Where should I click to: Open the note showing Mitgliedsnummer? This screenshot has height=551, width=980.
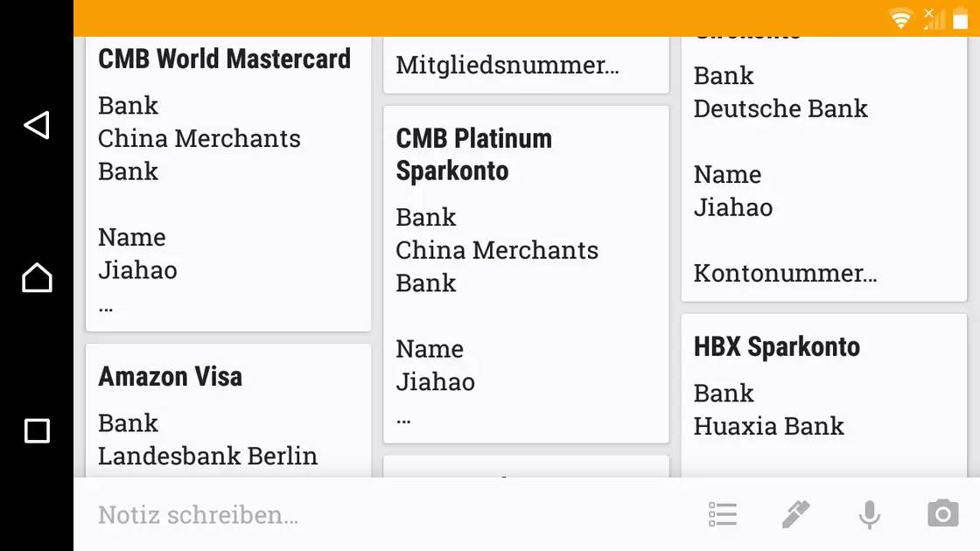click(526, 66)
